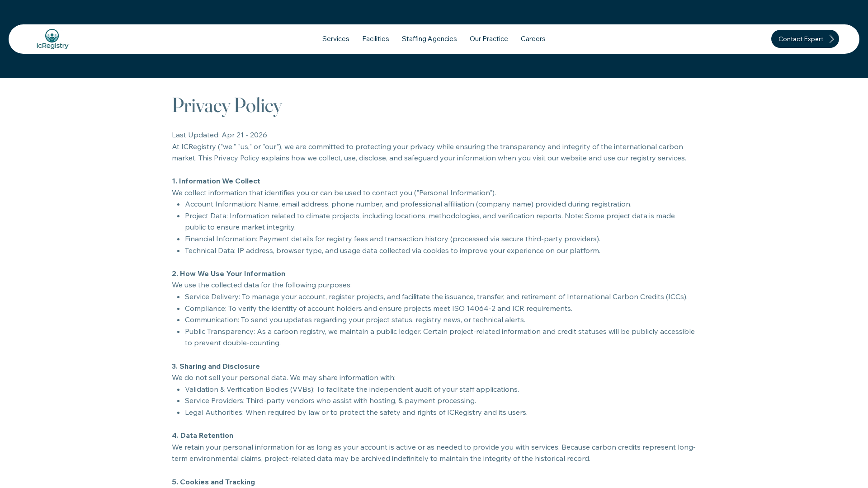
Task: Click the sentence "We do not sell your personal data"
Action: 230,378
